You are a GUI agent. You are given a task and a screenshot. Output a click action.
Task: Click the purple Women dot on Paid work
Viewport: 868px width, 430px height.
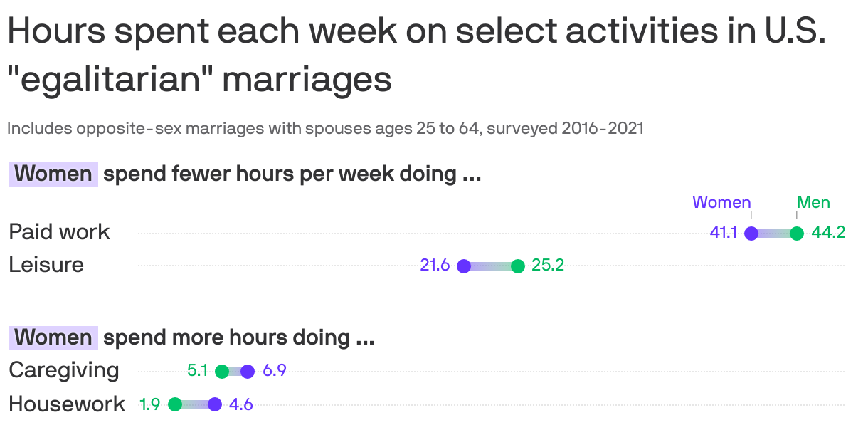point(751,233)
